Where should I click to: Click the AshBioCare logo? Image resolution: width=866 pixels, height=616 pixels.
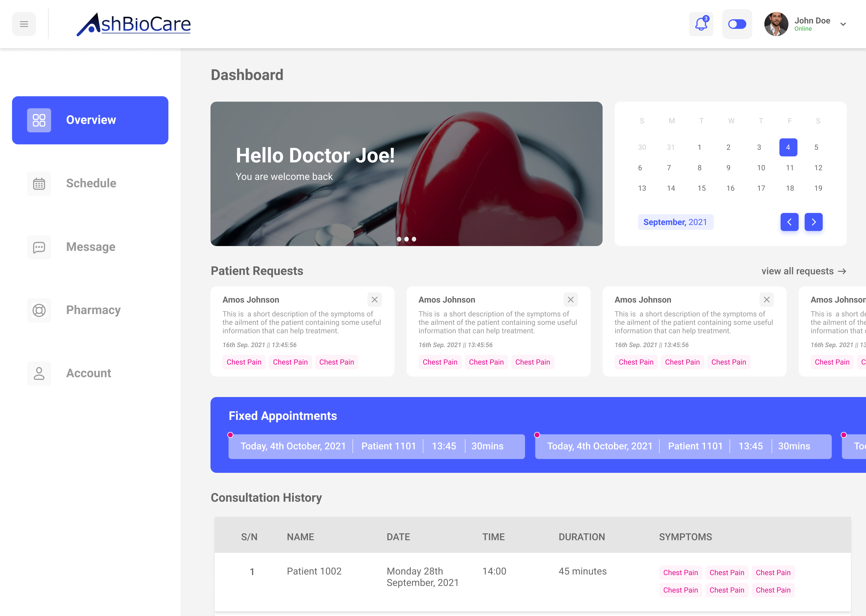click(134, 24)
